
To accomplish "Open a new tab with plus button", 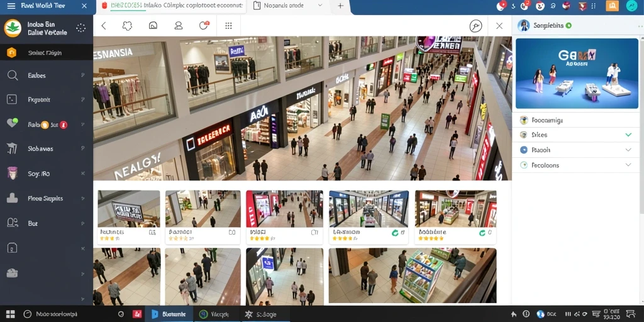I will pos(340,6).
